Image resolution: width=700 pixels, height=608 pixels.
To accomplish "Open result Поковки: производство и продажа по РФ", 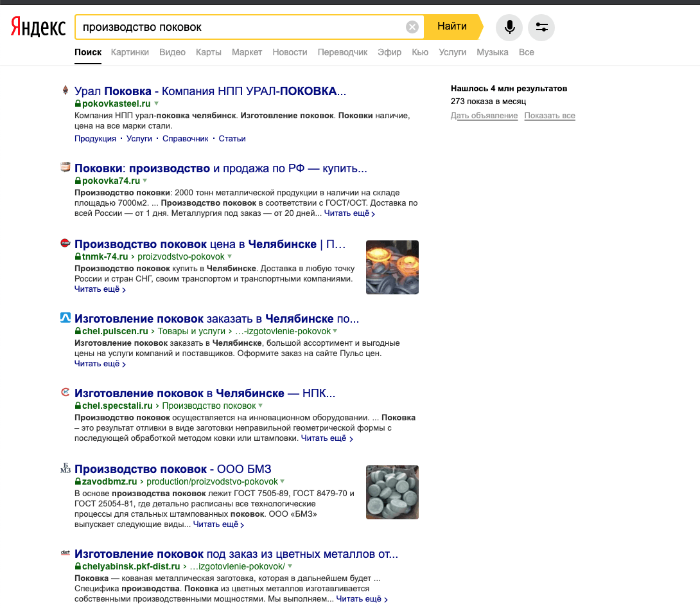I will click(x=220, y=168).
